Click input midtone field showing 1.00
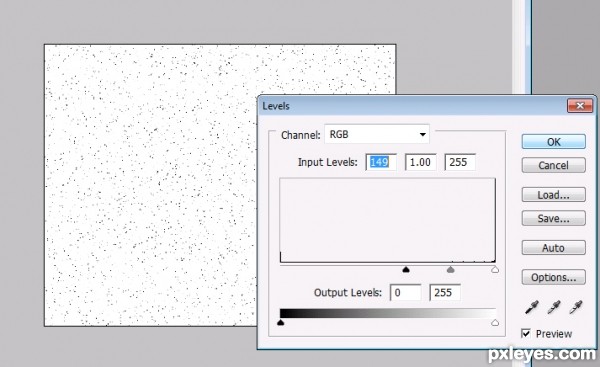This screenshot has height=367, width=600. pyautogui.click(x=421, y=162)
